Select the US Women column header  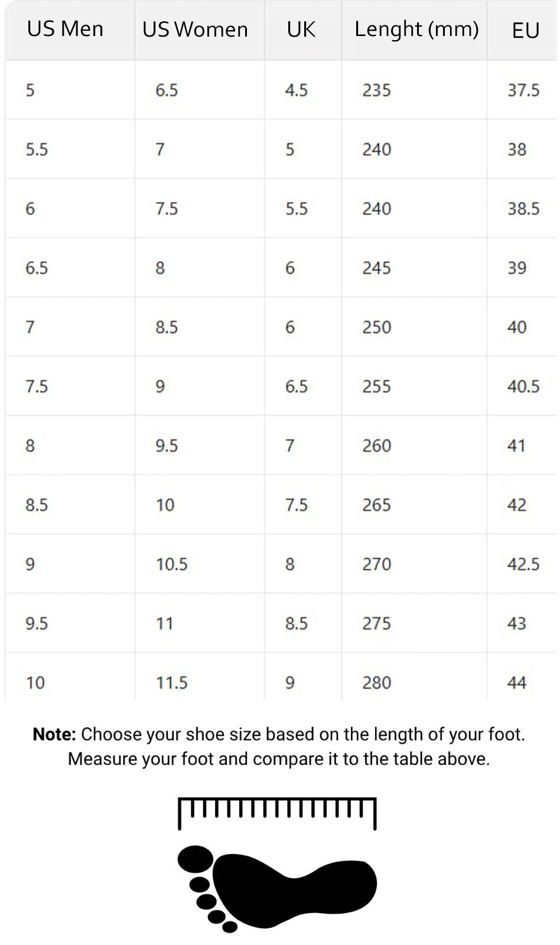pos(195,29)
